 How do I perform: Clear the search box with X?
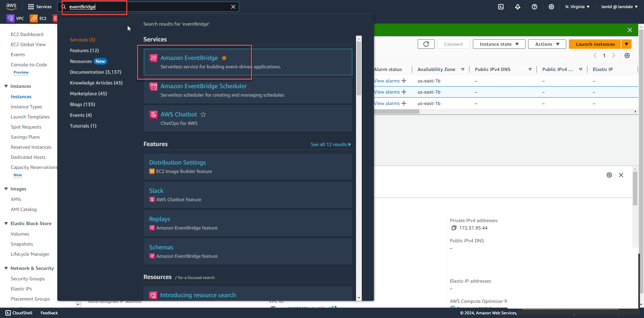(233, 7)
